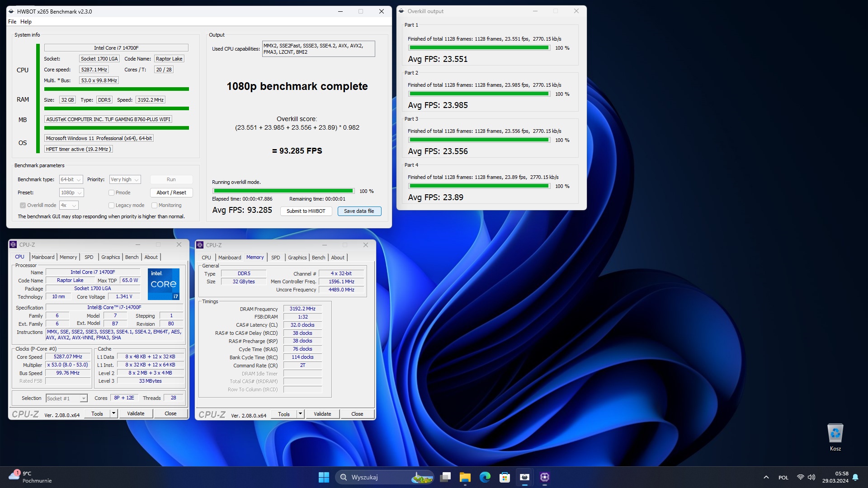Switch to the HWBOT x265 taskbar icon
Viewport: 868px width, 488px height.
524,477
